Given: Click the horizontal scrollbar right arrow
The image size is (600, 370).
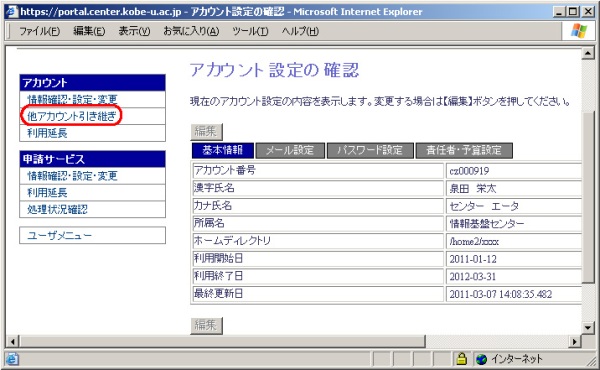Looking at the screenshot, I should tap(574, 341).
